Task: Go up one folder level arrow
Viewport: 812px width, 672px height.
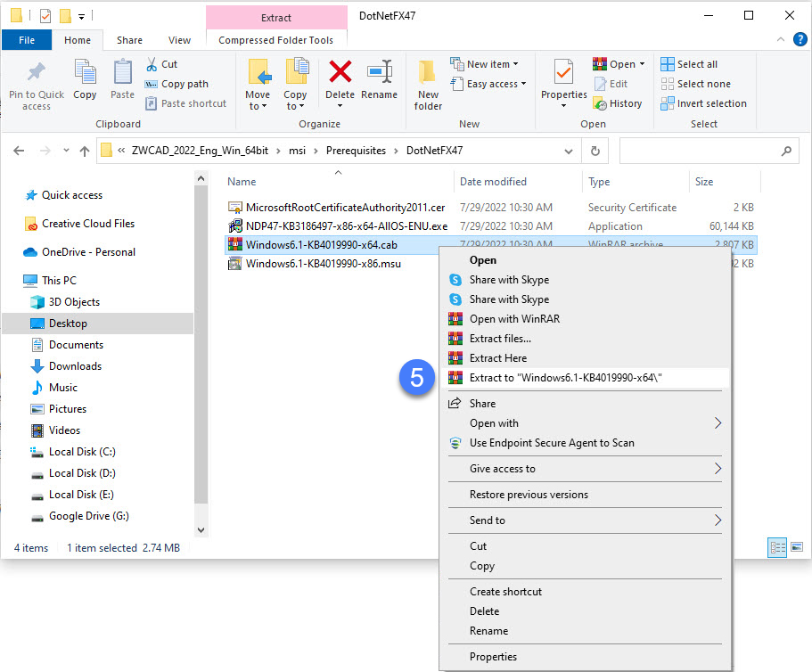Action: point(85,151)
